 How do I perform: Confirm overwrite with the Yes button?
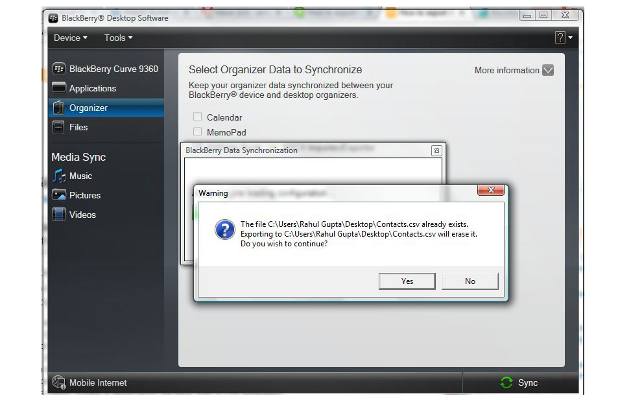407,281
